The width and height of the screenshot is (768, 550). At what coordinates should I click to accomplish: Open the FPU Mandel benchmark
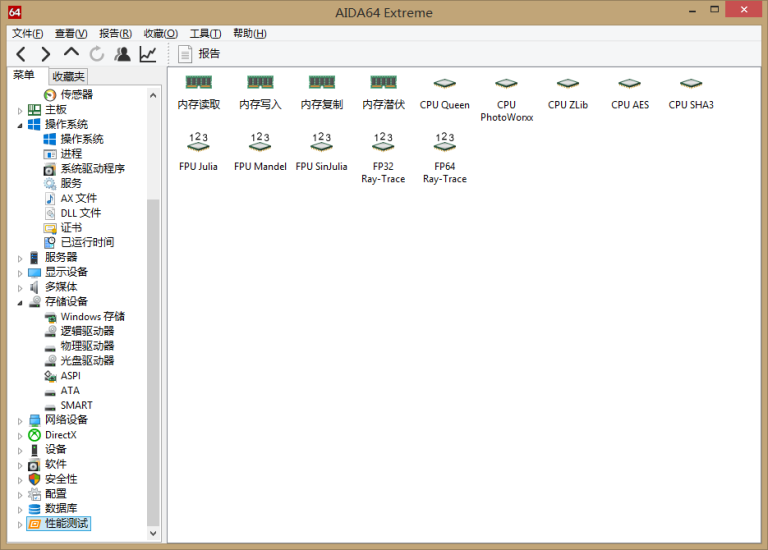click(260, 152)
